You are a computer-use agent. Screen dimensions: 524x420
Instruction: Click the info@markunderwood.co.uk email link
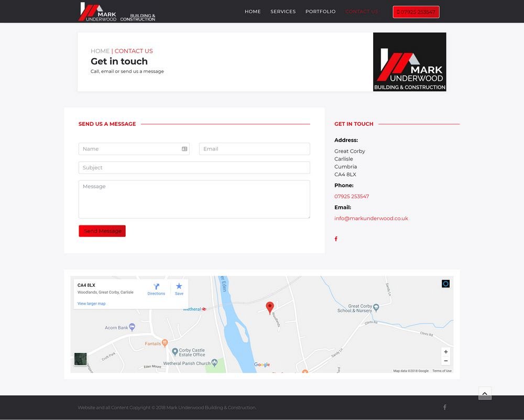click(371, 219)
